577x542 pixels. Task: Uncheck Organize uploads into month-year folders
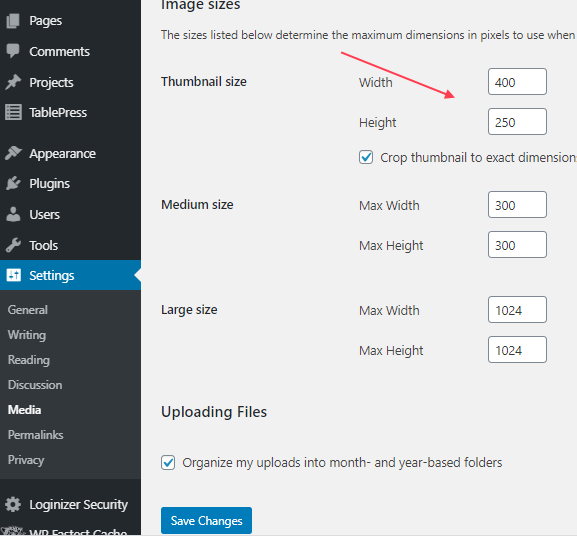[168, 463]
